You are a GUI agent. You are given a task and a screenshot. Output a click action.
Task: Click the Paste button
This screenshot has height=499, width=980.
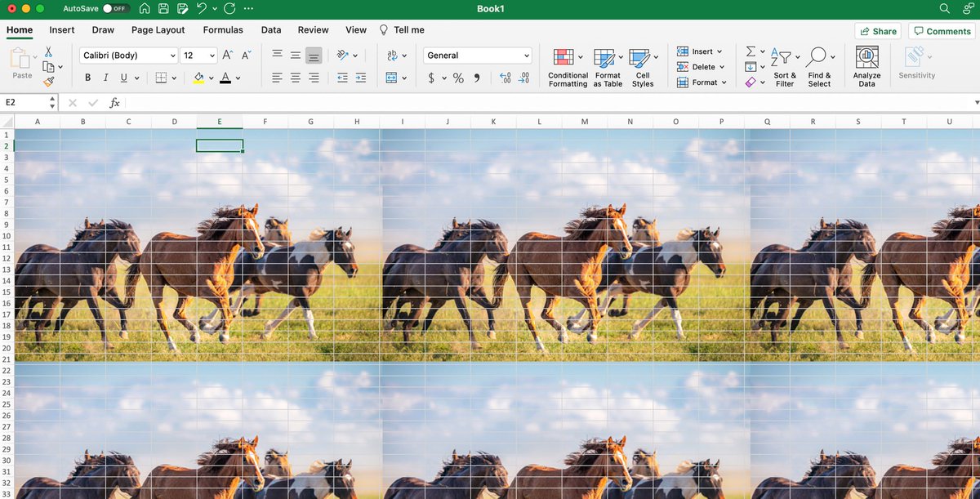tap(22, 65)
